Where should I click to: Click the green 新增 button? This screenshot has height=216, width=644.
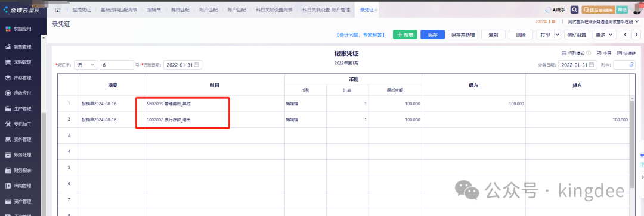pos(405,35)
